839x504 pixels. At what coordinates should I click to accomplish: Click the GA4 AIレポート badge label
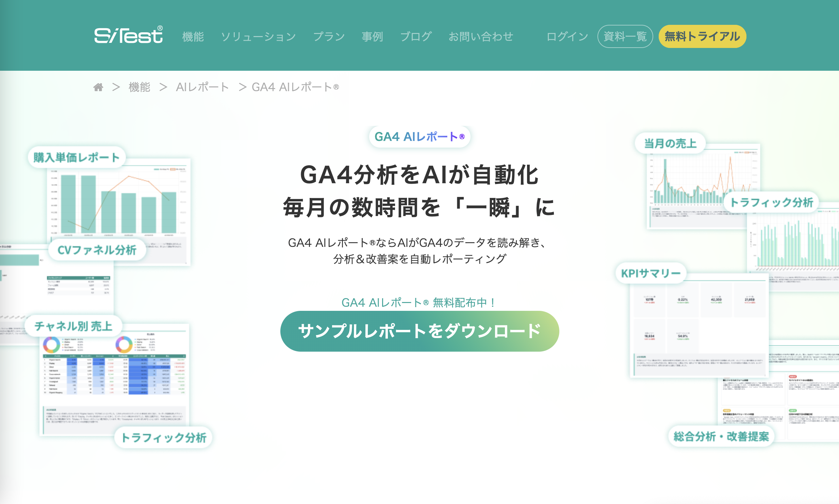[x=419, y=137]
